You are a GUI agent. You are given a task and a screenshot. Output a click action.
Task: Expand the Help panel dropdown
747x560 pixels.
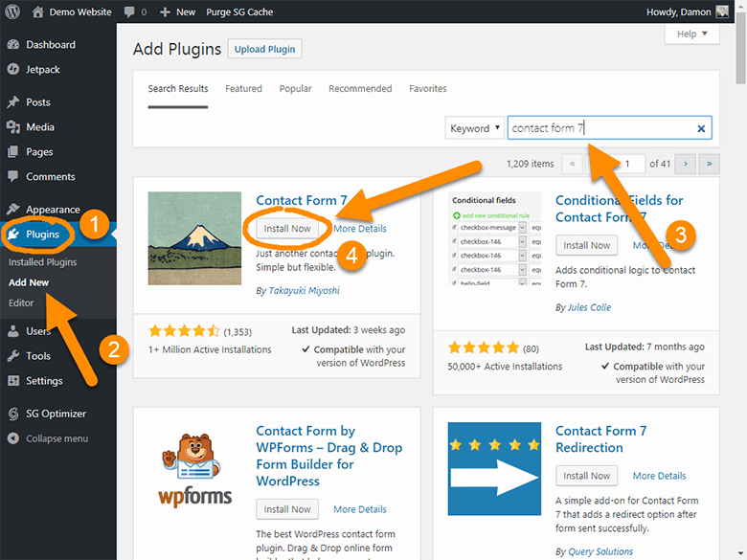click(x=691, y=34)
